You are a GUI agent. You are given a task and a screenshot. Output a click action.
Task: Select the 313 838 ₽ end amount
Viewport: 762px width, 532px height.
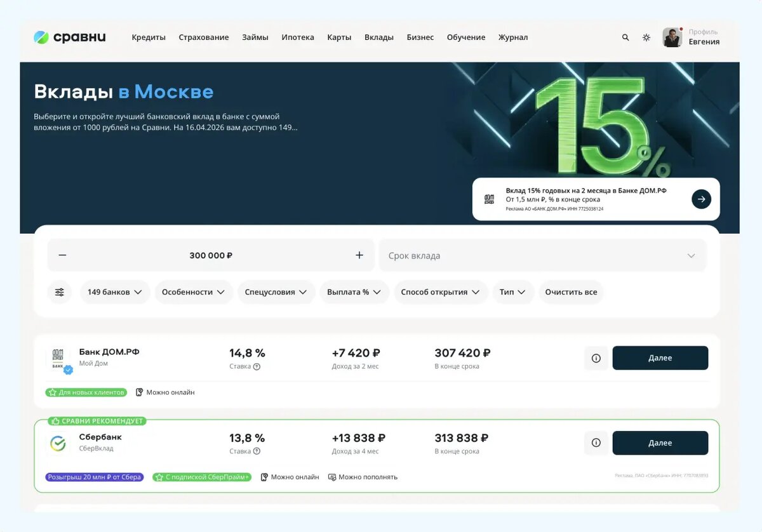coord(462,438)
